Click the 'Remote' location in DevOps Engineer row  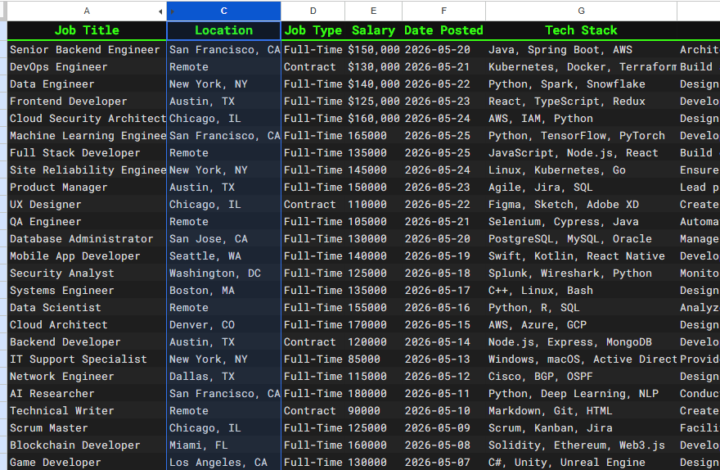point(224,67)
